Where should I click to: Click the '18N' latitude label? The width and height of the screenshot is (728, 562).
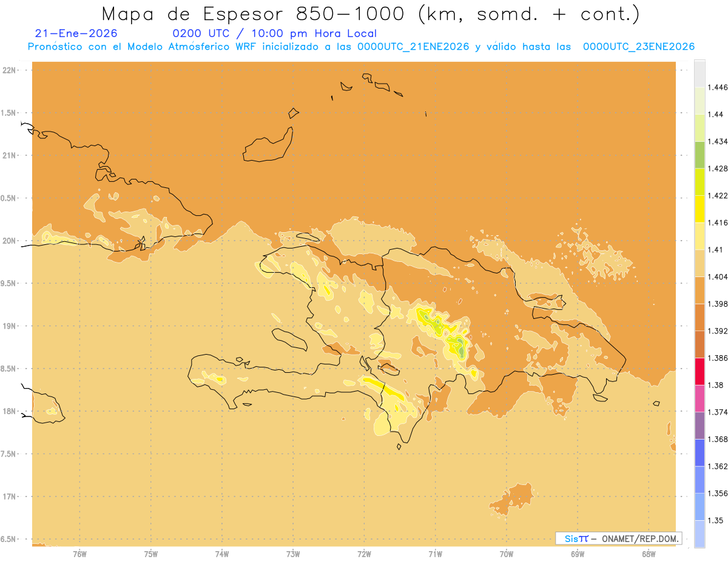pyautogui.click(x=8, y=412)
